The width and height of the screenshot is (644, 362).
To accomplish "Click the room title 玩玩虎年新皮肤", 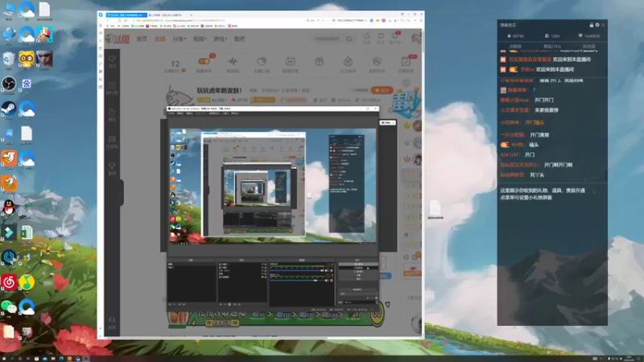I will click(x=219, y=90).
